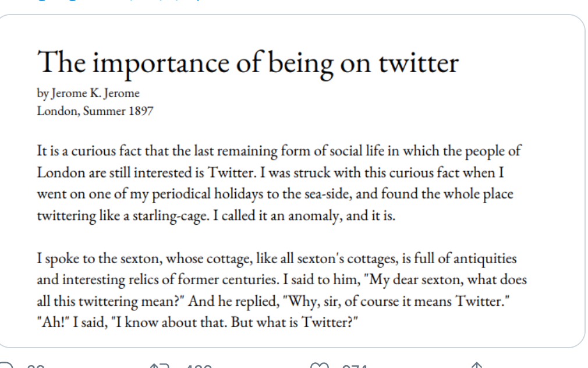Click the reply count number
This screenshot has height=368, width=588.
point(36,366)
